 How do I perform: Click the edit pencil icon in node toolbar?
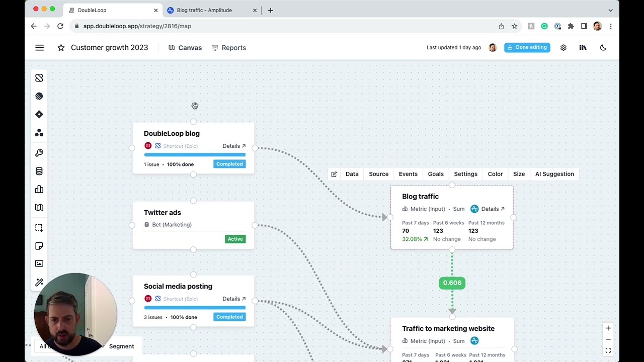point(334,174)
